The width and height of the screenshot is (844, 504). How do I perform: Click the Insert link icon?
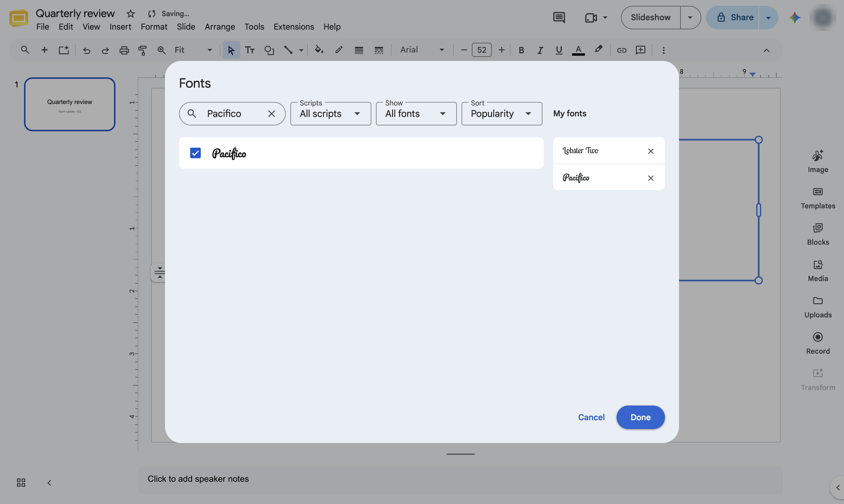(621, 50)
